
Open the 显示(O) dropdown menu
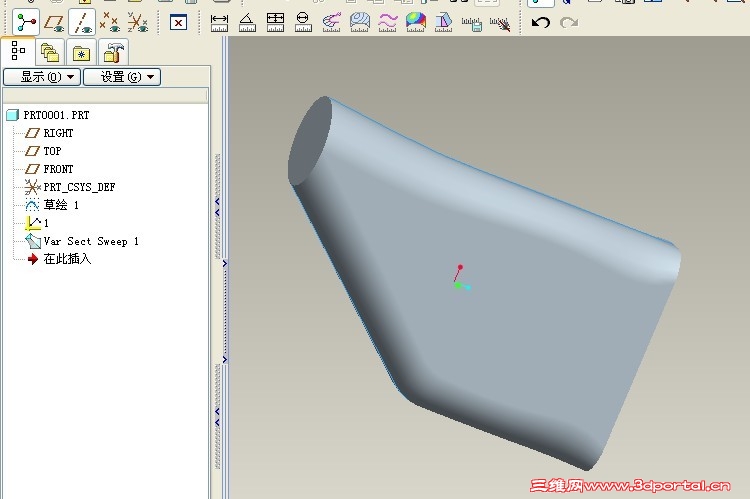[x=42, y=77]
